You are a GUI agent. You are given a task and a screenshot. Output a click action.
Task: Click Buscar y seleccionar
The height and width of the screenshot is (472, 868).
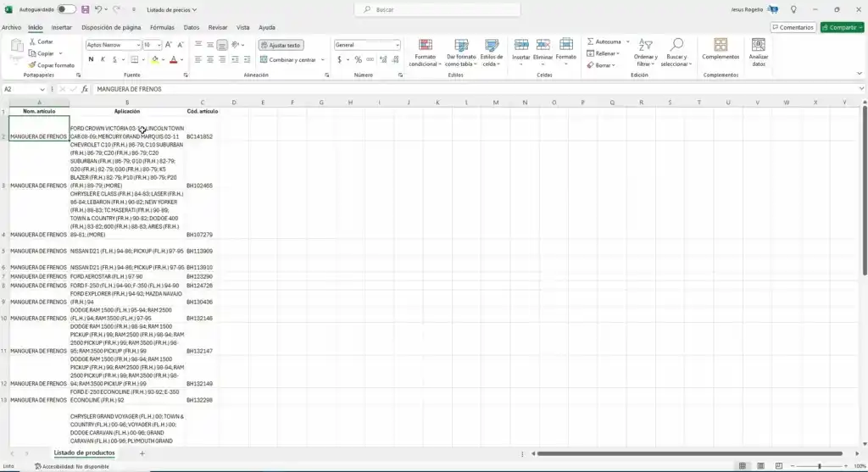click(676, 53)
